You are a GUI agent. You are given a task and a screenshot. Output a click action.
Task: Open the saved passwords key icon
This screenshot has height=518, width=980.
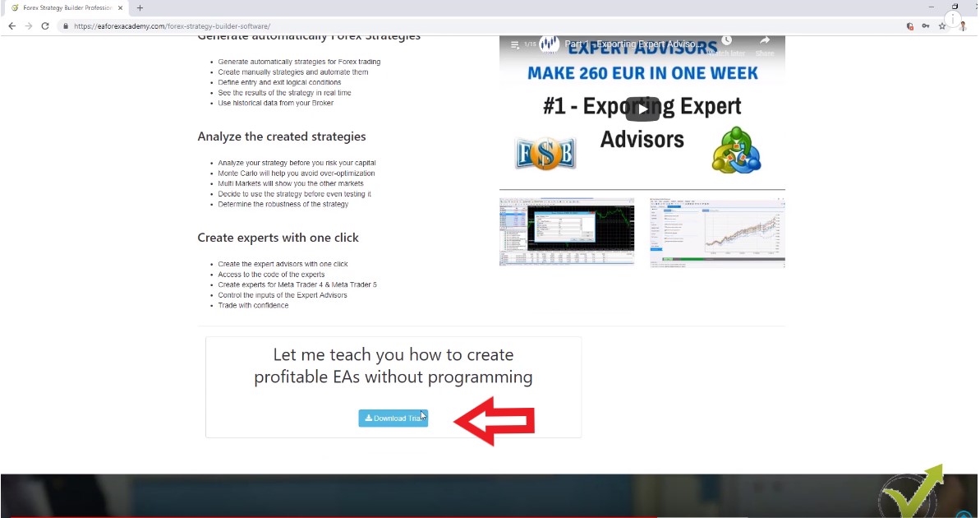coord(926,26)
